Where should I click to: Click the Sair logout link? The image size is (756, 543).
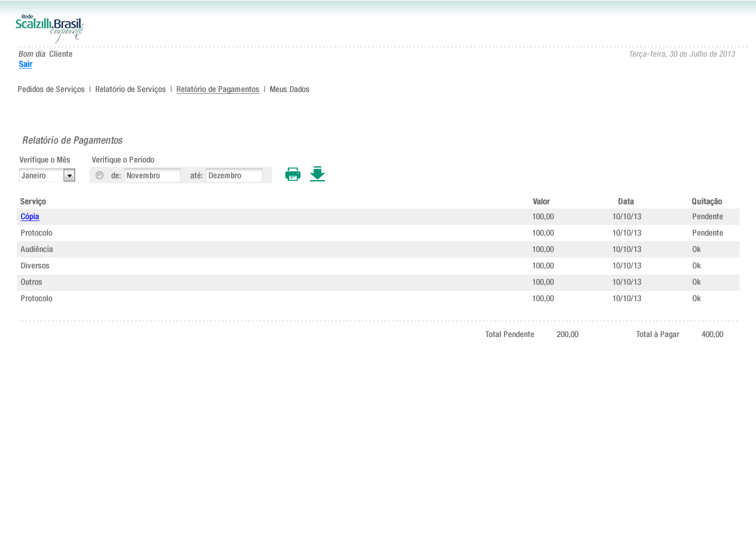coord(26,64)
